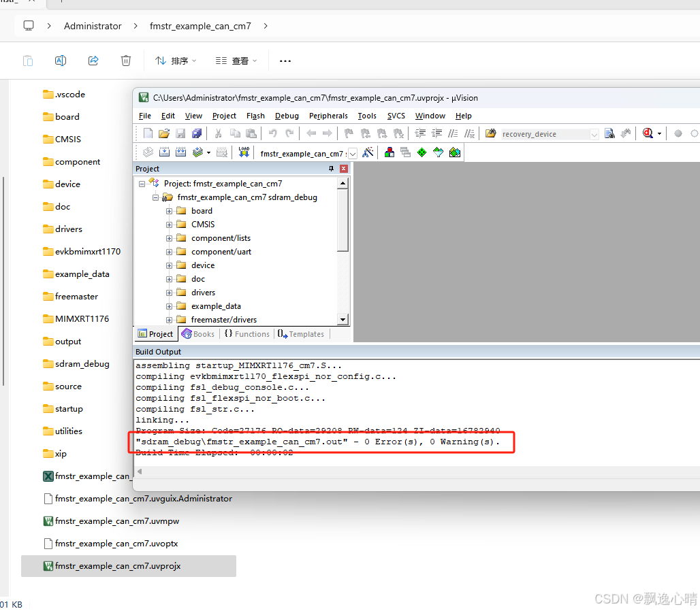
Task: Select the Rebuild all target files icon
Action: pos(180,152)
